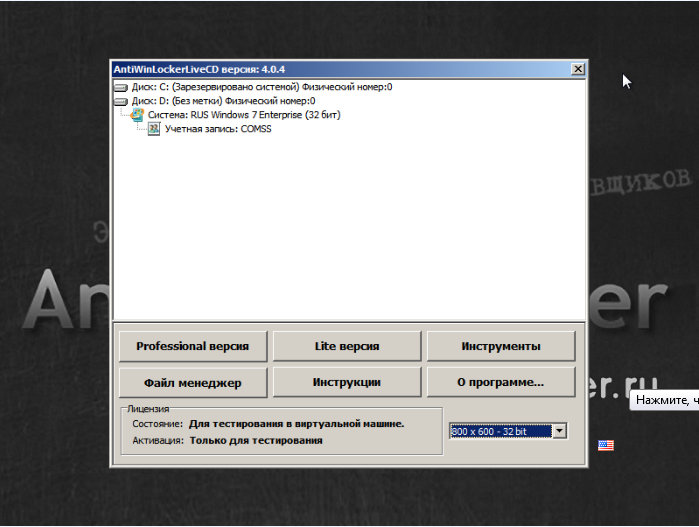Click the 'Состояние:' label

click(157, 424)
